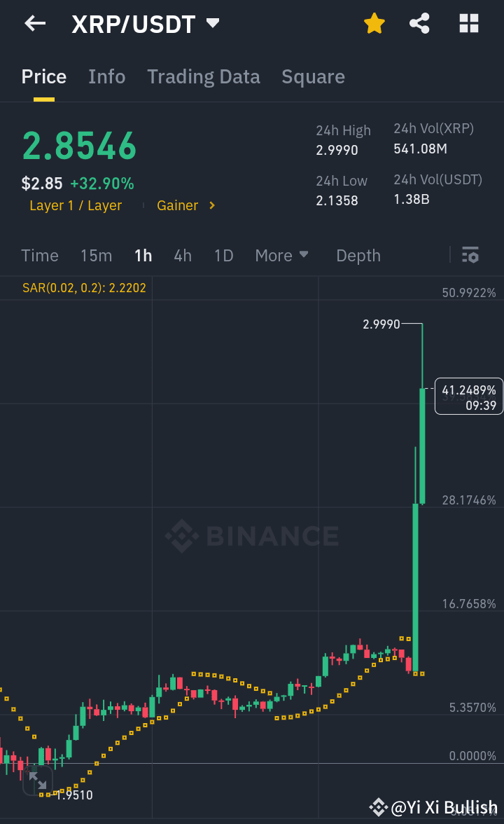Share the XRP/USDT chart
This screenshot has width=504, height=824.
[419, 23]
